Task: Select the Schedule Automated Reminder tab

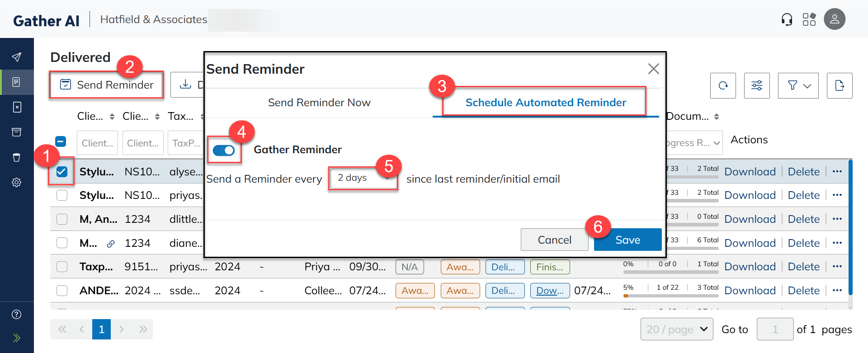Action: (545, 102)
